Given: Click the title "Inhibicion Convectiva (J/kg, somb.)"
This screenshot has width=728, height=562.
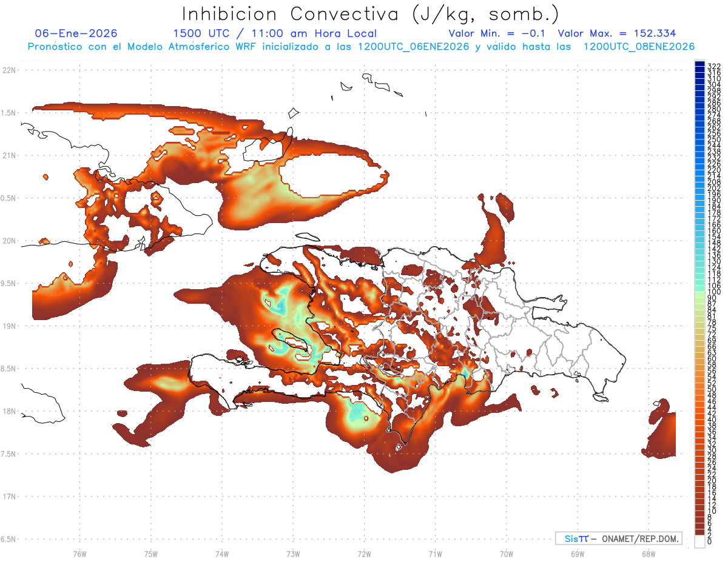Looking at the screenshot, I should pyautogui.click(x=371, y=13).
